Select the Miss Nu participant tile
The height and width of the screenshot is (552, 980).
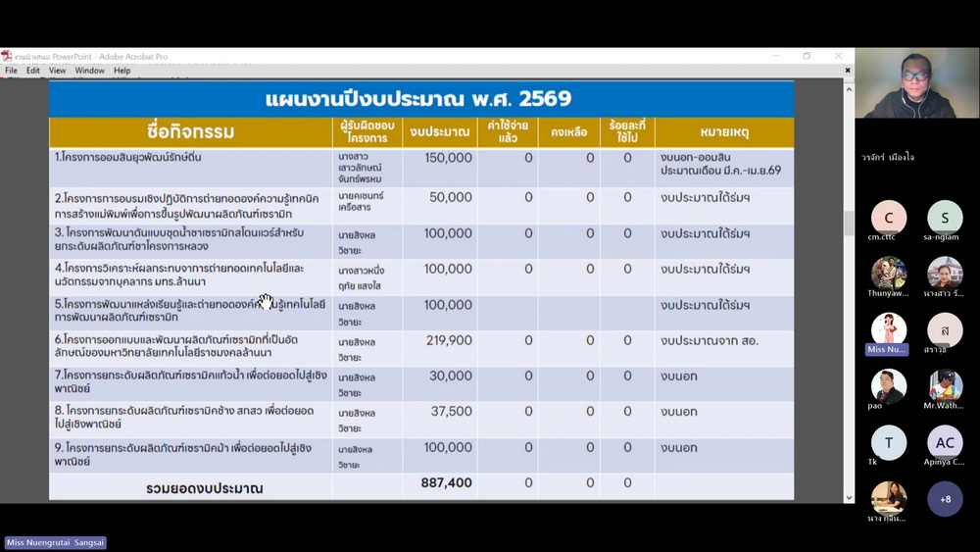point(889,329)
